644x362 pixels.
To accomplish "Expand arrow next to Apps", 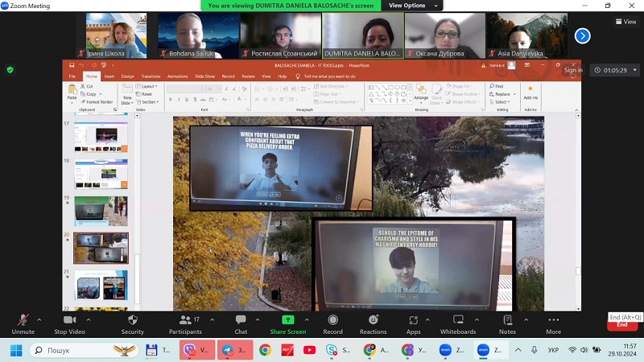I will click(427, 319).
